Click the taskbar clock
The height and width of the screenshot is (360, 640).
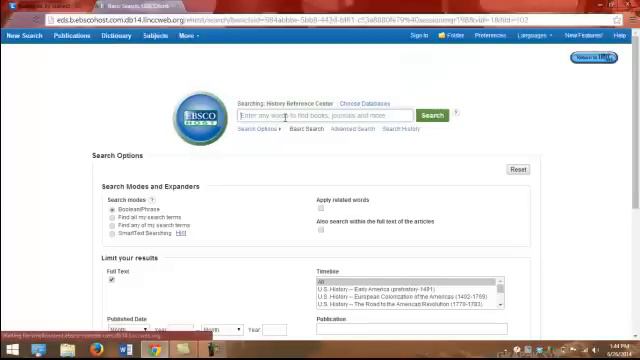point(619,350)
